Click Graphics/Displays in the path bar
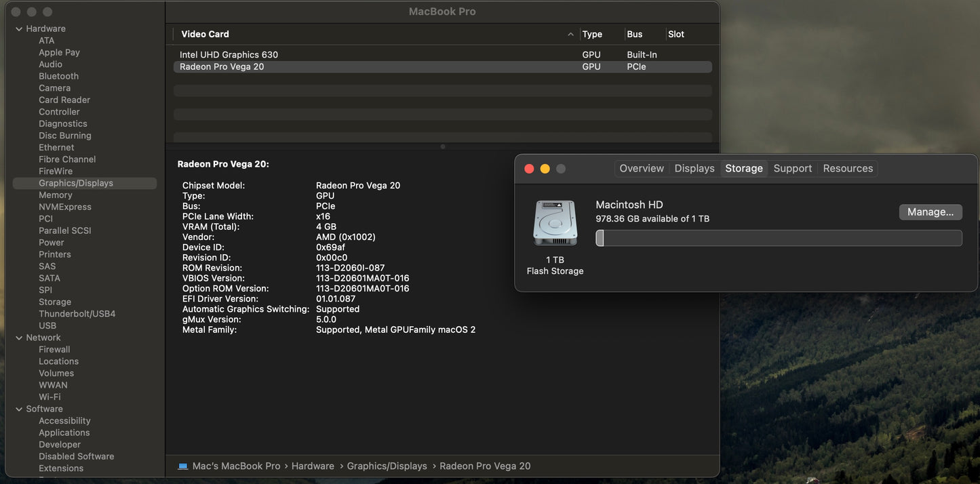 point(387,466)
